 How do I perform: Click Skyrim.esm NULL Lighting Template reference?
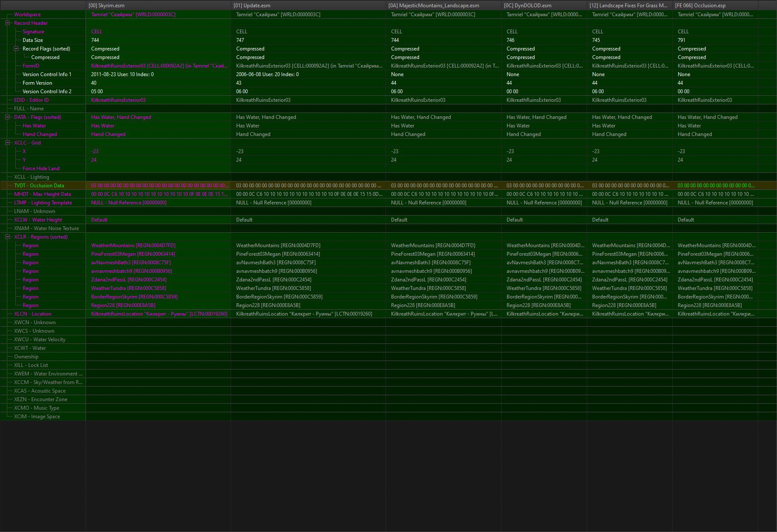(129, 203)
